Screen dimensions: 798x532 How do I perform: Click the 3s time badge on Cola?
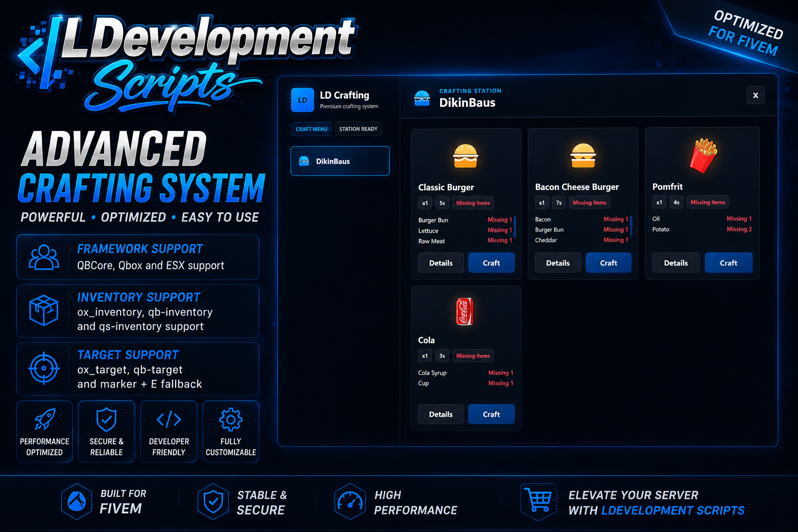[442, 356]
